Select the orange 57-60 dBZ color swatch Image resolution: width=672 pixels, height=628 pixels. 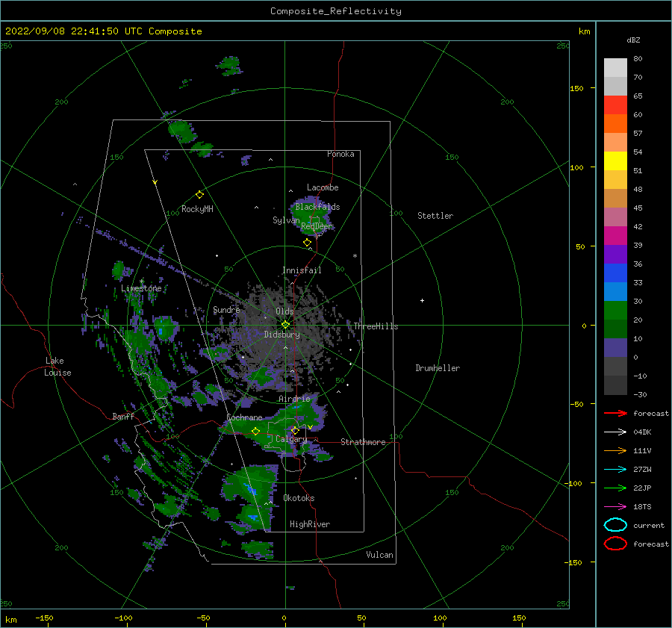(615, 124)
